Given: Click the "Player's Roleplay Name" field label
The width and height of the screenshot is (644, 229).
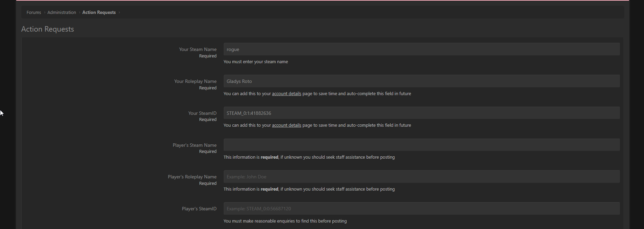Looking at the screenshot, I should [192, 177].
